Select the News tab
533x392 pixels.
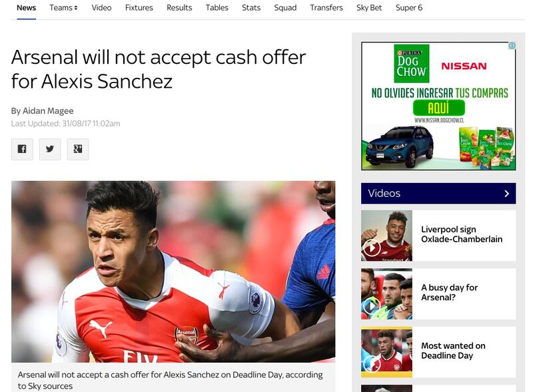[x=26, y=7]
